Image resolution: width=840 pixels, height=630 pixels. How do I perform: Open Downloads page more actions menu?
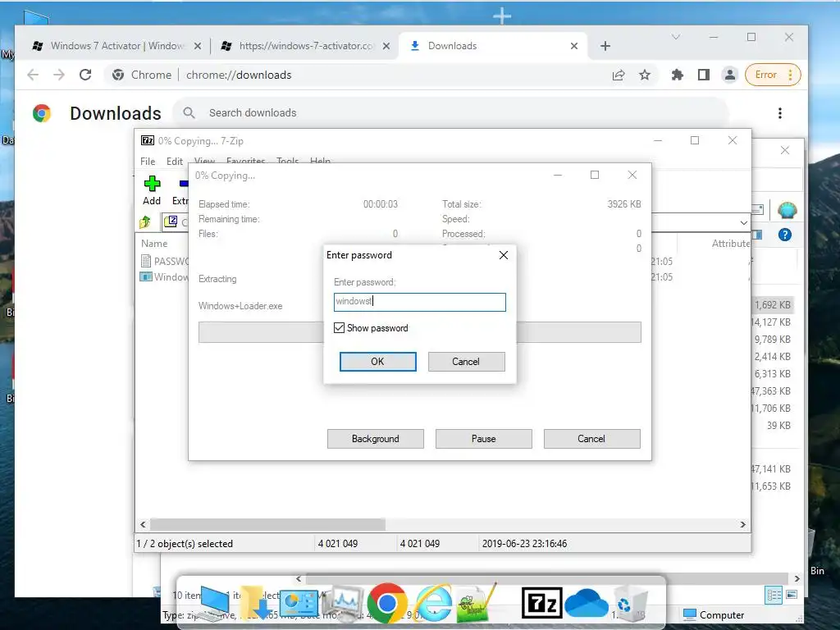pyautogui.click(x=780, y=113)
